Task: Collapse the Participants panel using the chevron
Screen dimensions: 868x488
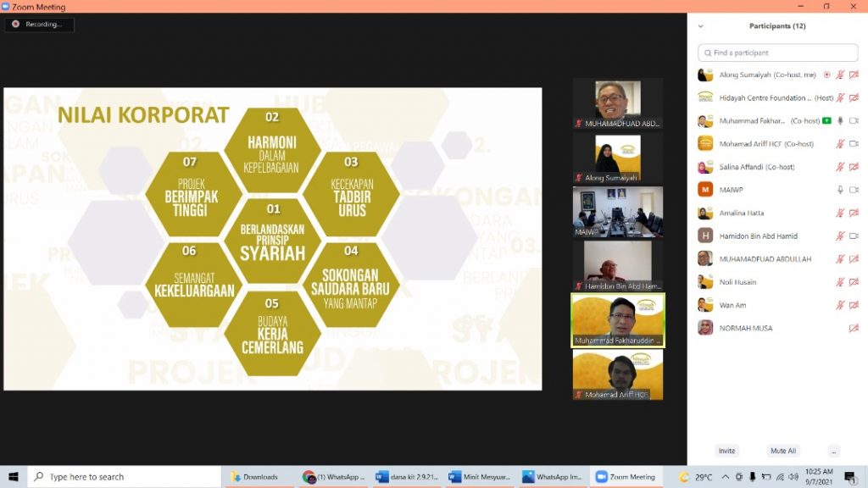Action: click(x=700, y=26)
